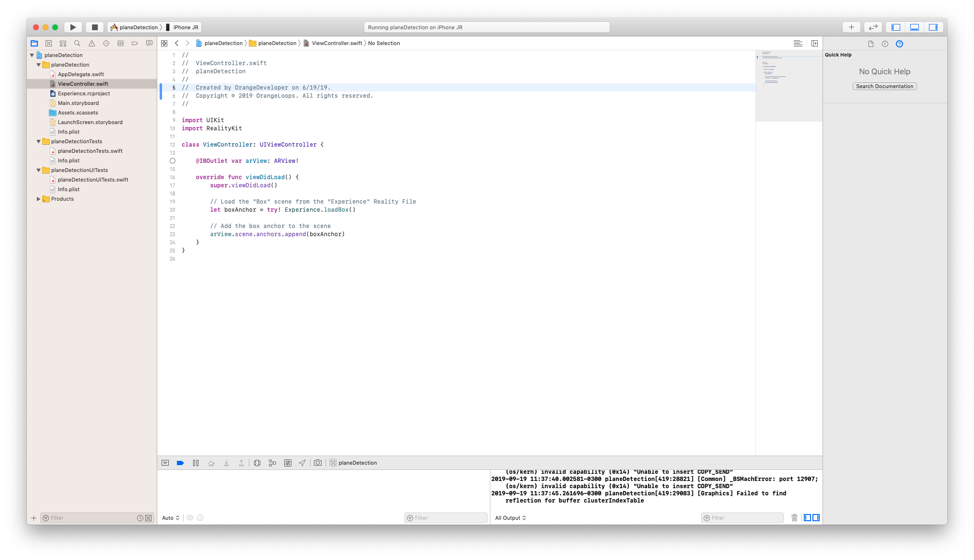Show the File inspector

point(871,44)
